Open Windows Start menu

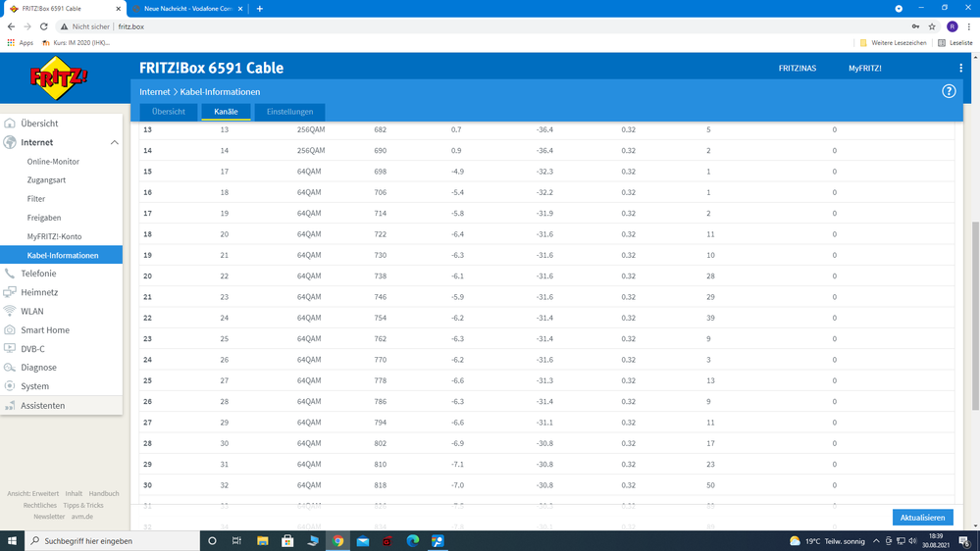tap(12, 541)
